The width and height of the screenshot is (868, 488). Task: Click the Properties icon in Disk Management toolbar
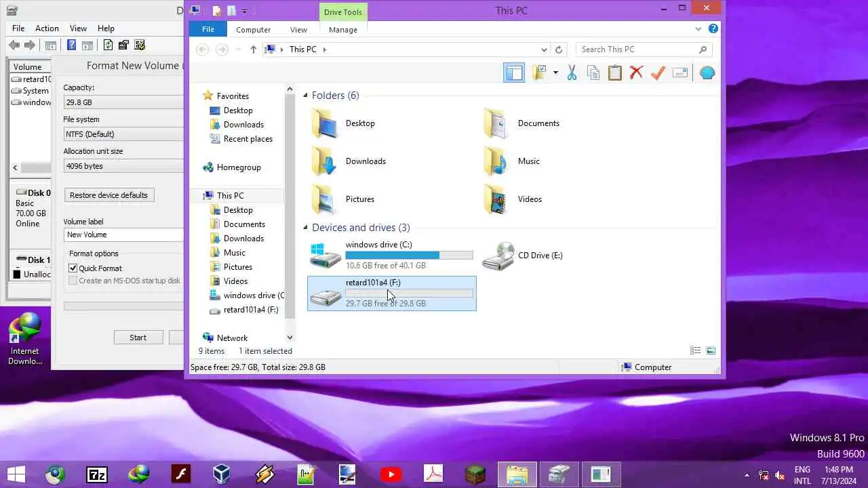[123, 45]
